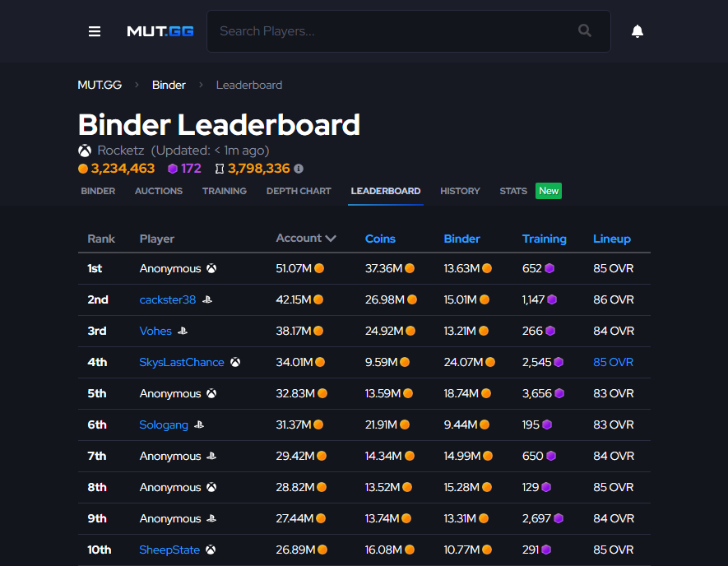Go to MUT.GG breadcrumb

point(100,85)
